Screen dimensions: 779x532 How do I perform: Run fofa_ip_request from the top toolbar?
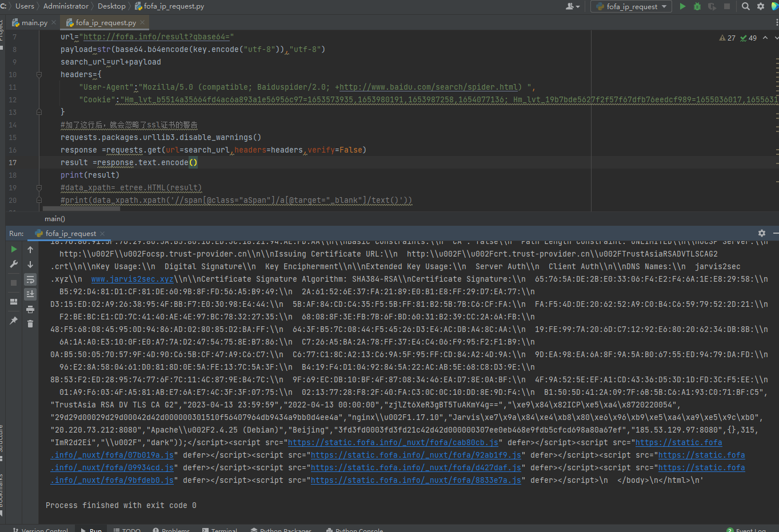(682, 6)
